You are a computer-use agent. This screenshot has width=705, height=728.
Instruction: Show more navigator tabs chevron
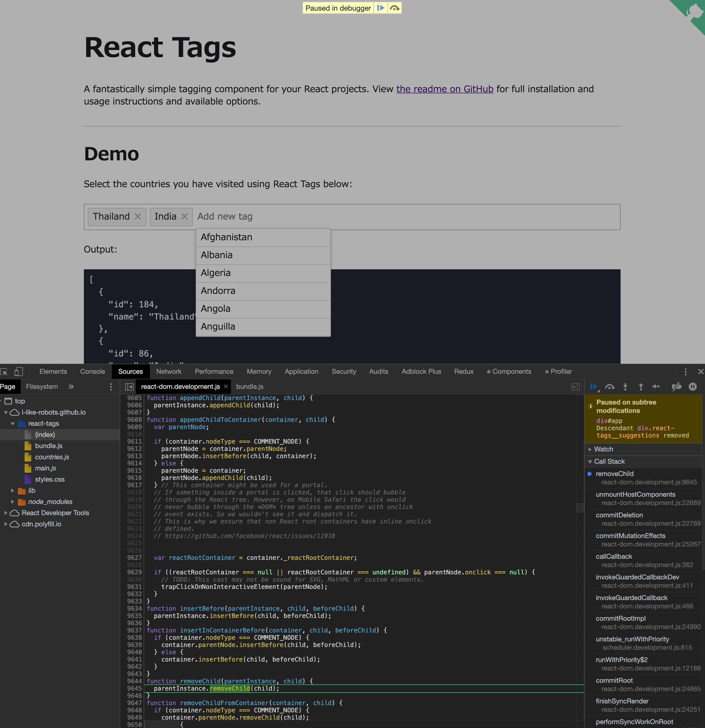coord(71,387)
